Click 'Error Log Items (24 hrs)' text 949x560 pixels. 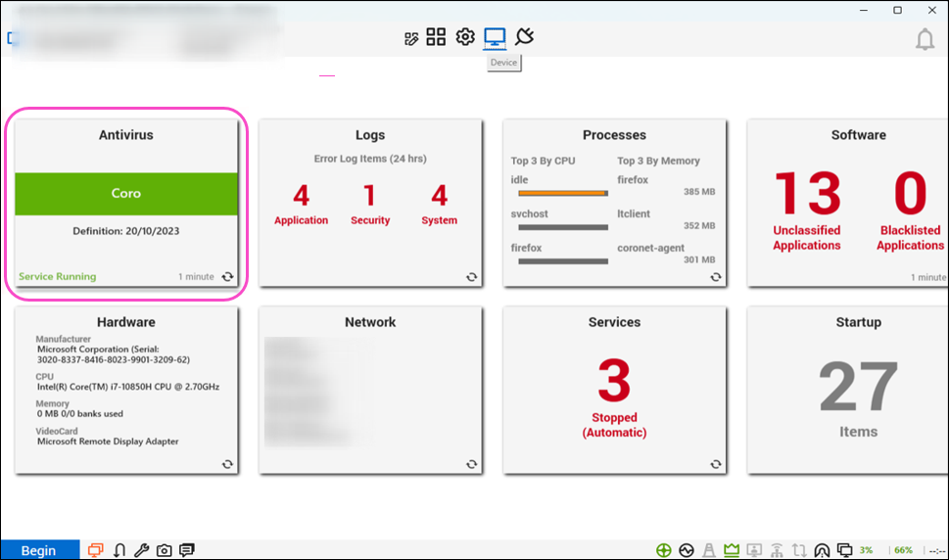click(x=370, y=159)
